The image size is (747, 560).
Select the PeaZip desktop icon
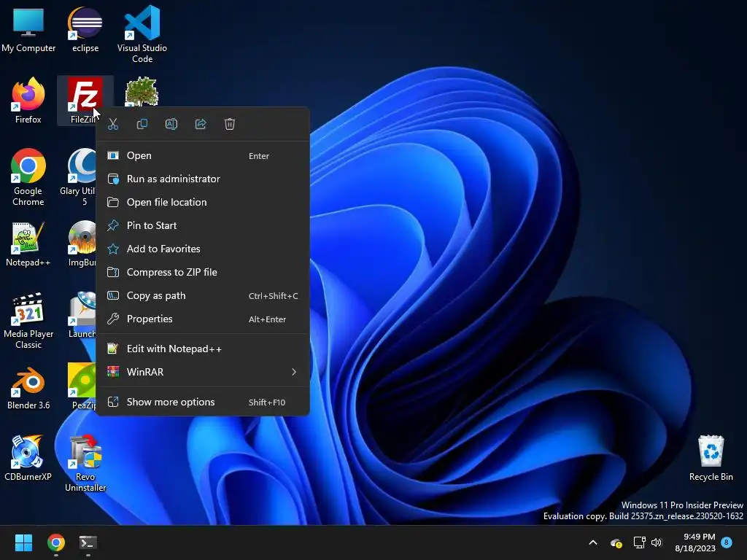(x=82, y=386)
